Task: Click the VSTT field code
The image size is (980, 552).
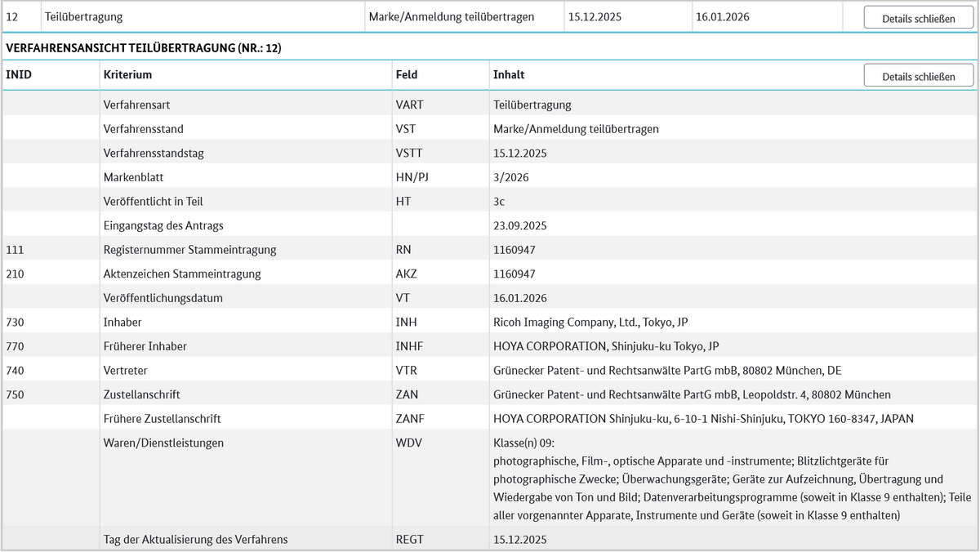Action: [x=409, y=153]
